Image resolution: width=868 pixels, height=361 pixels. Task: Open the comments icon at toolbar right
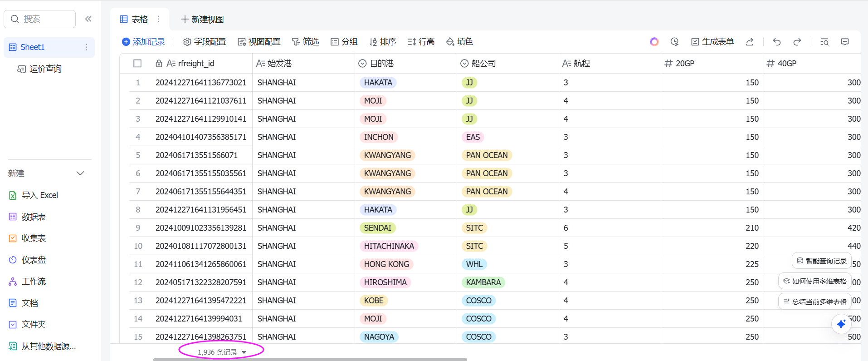pos(844,42)
